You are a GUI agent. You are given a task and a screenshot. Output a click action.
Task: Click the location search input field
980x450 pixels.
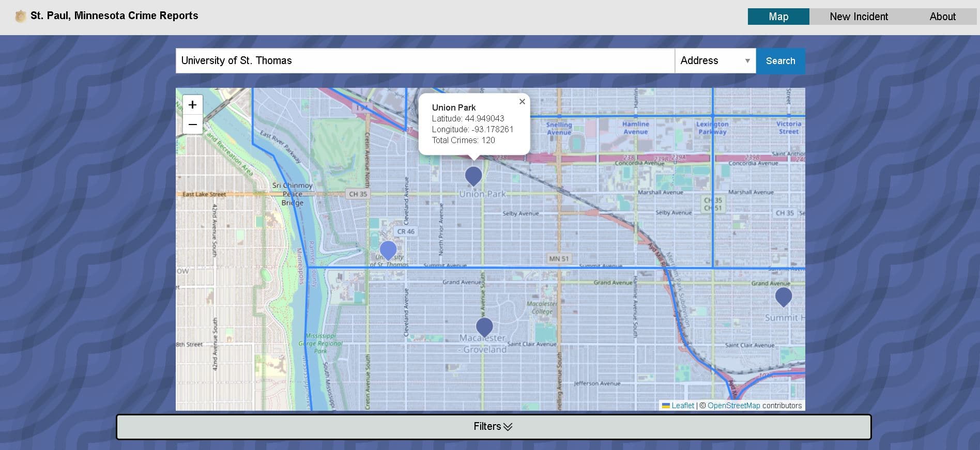point(425,61)
